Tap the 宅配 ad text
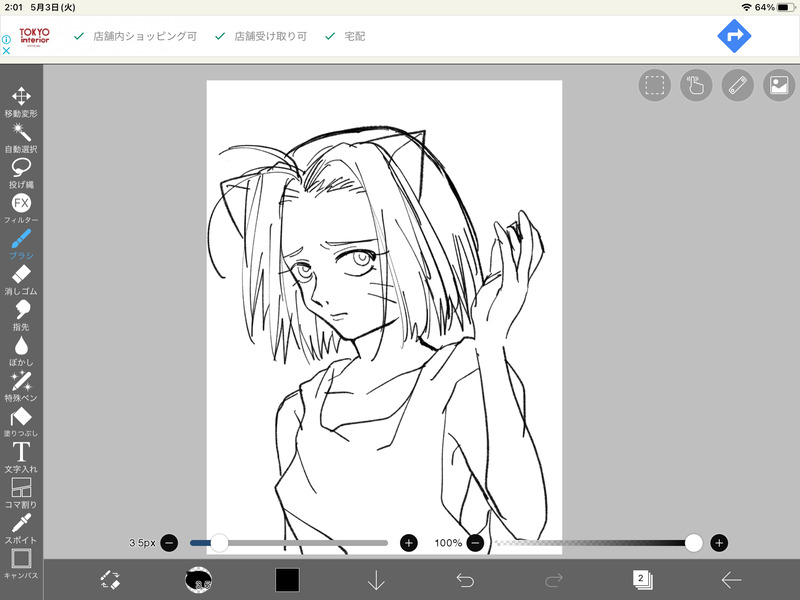The height and width of the screenshot is (600, 800). [x=355, y=36]
